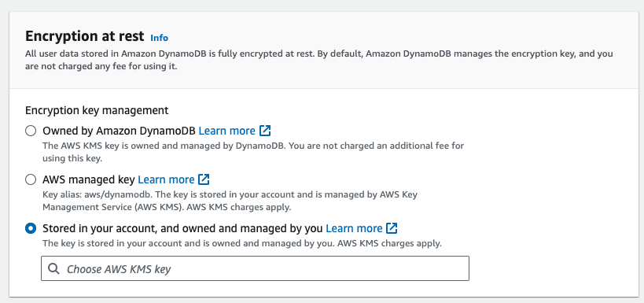Open the Info link beside Encryption at rest

159,38
